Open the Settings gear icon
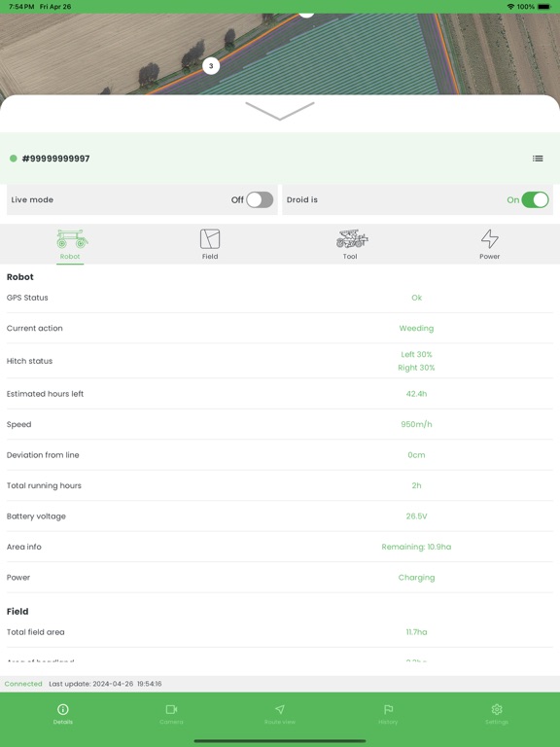 coord(497,709)
